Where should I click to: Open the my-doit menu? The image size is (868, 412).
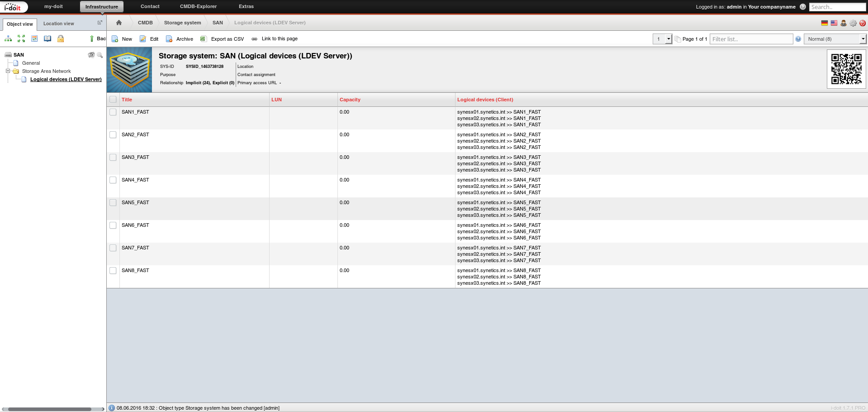coord(53,6)
